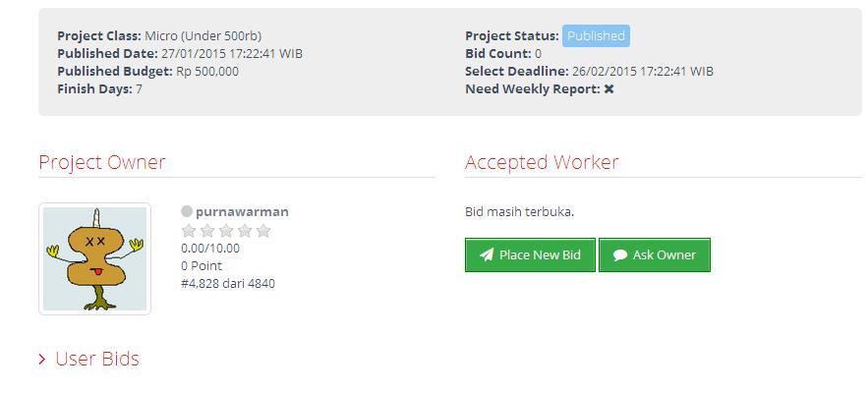Click the Published status badge
The image size is (868, 393).
pos(596,36)
